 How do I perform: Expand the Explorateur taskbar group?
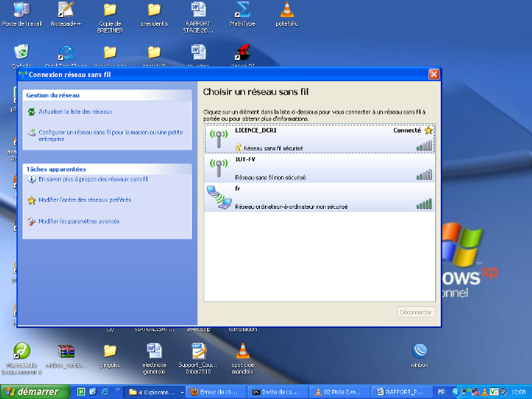coord(155,391)
